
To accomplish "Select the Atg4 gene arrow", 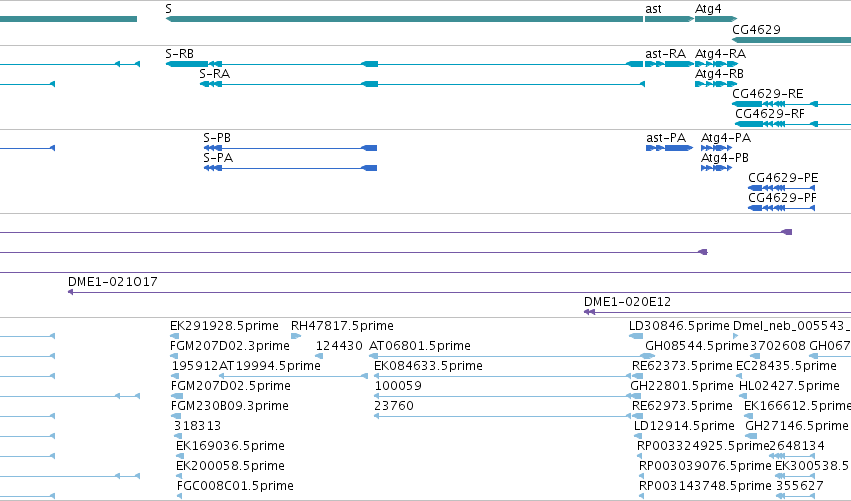I will coord(716,19).
